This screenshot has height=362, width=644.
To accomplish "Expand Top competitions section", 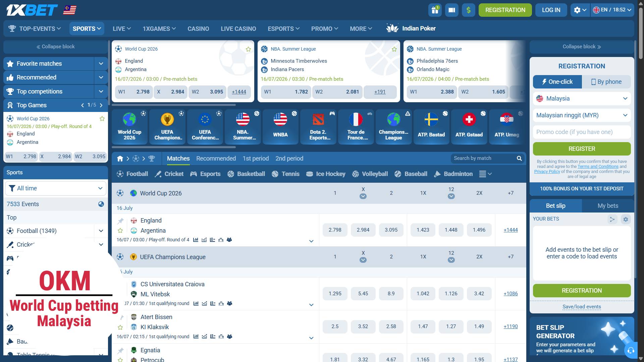I will 101,92.
